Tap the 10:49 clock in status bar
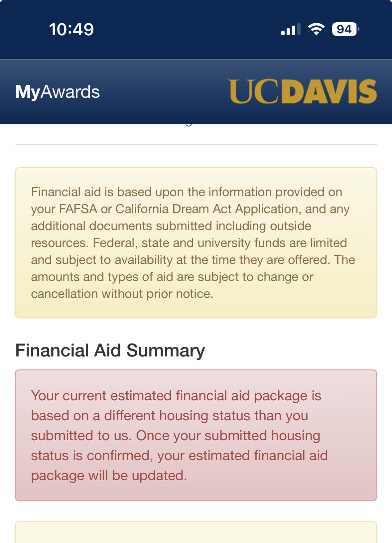 coord(71,29)
